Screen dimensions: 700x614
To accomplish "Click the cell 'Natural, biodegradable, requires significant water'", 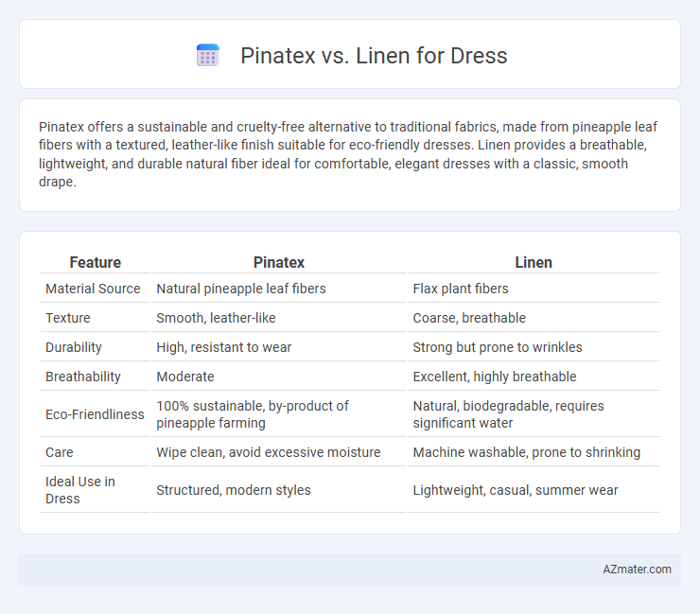I will [509, 414].
